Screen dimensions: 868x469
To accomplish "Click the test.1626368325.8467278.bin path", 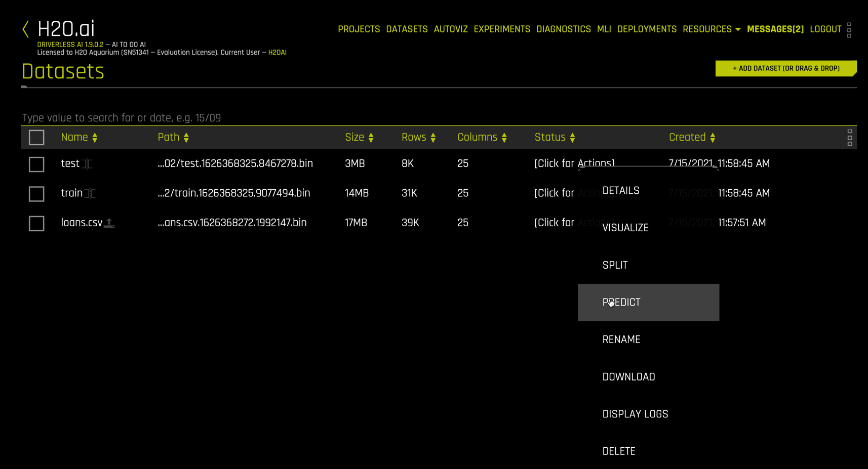I will coord(235,164).
